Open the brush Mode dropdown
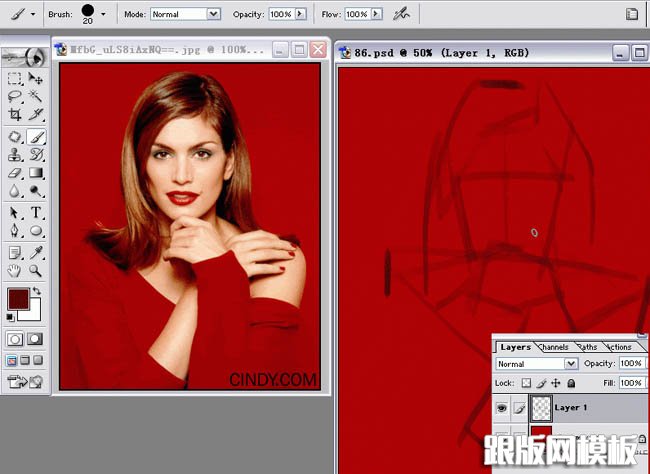The height and width of the screenshot is (474, 650). click(213, 14)
